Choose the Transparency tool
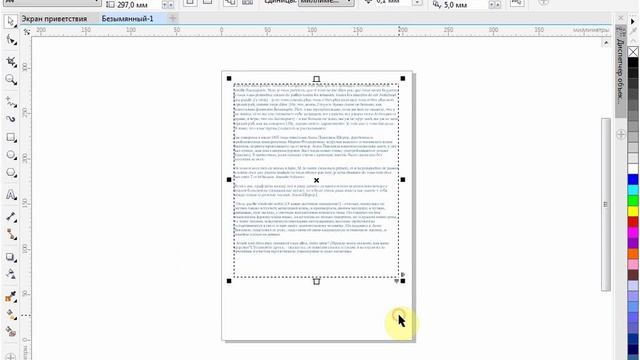 (11, 274)
